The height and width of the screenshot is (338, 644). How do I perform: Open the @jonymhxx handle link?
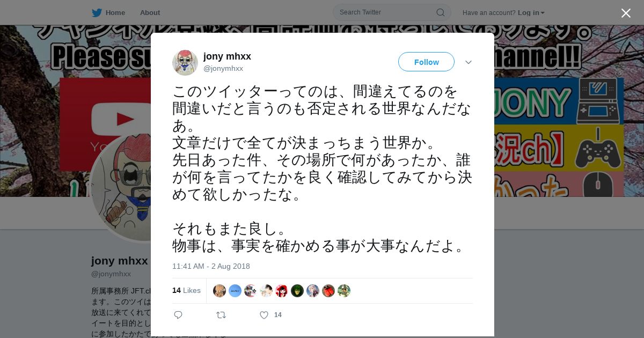pos(223,68)
